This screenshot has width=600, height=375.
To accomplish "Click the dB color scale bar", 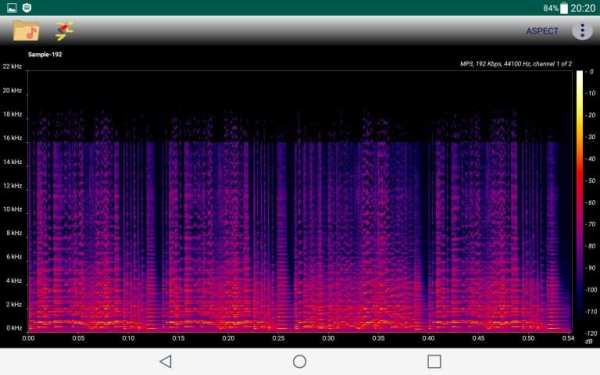I will [580, 201].
